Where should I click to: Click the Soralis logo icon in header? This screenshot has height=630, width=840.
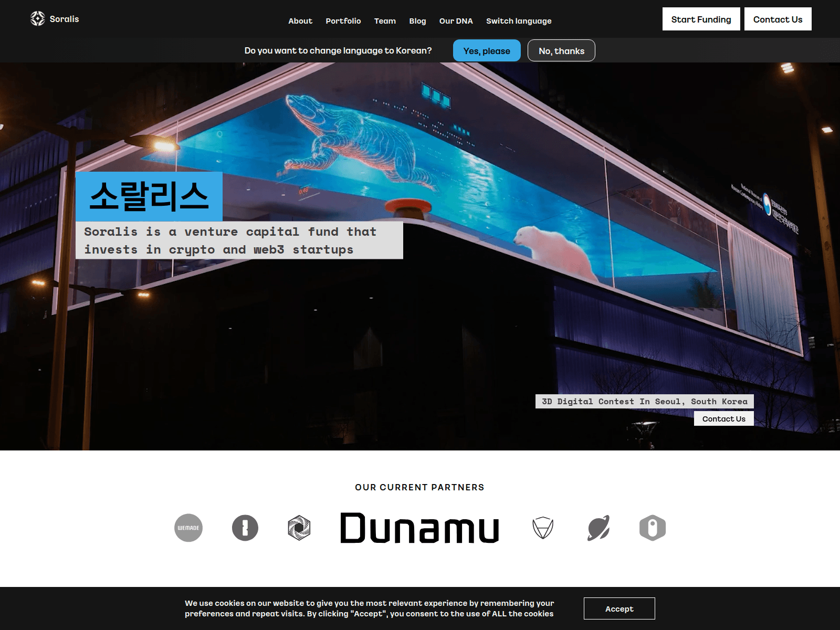point(38,19)
